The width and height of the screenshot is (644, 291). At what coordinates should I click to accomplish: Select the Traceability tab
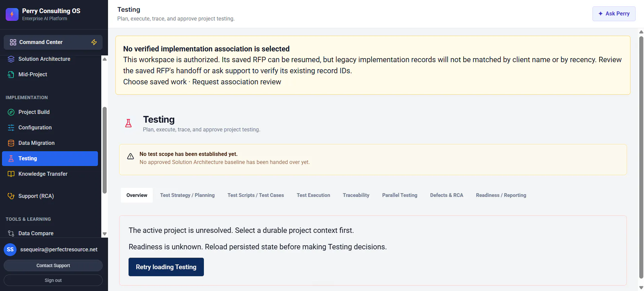coord(356,195)
